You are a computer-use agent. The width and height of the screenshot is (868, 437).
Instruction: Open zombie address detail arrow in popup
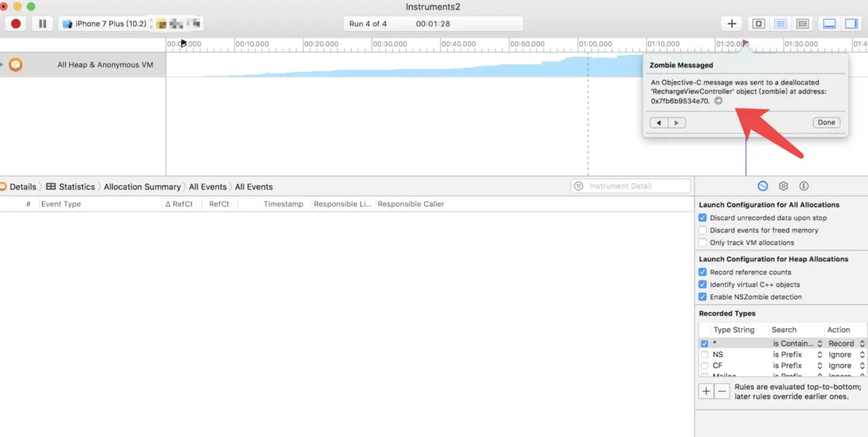(718, 101)
